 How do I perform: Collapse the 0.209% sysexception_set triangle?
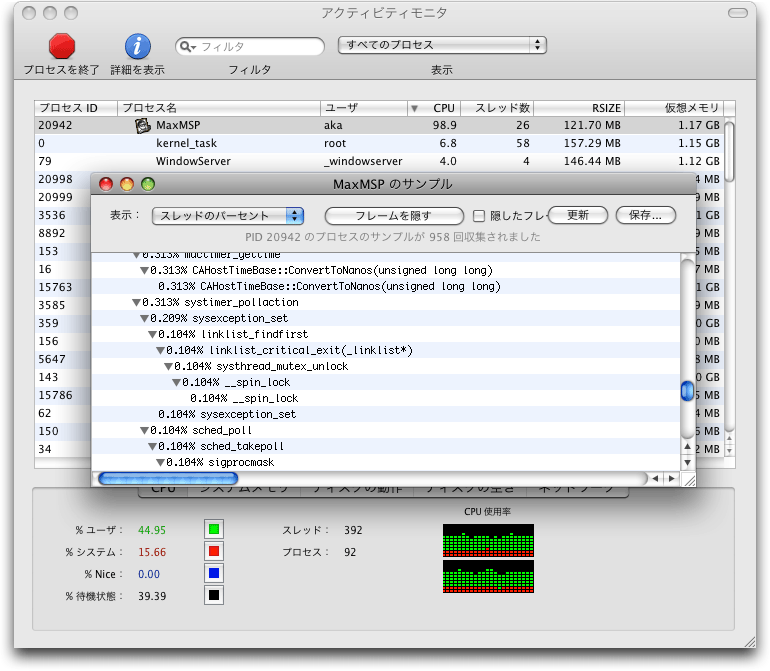[x=144, y=319]
